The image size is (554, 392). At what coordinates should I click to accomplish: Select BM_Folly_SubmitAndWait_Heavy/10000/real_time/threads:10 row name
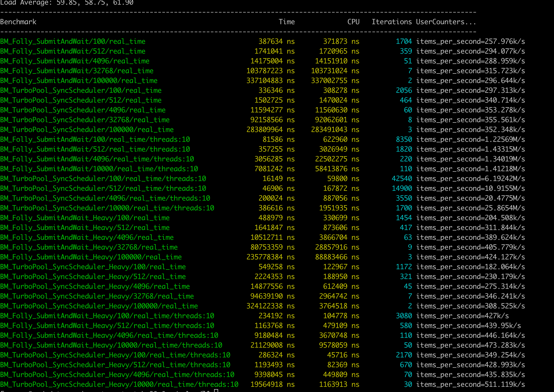111,345
